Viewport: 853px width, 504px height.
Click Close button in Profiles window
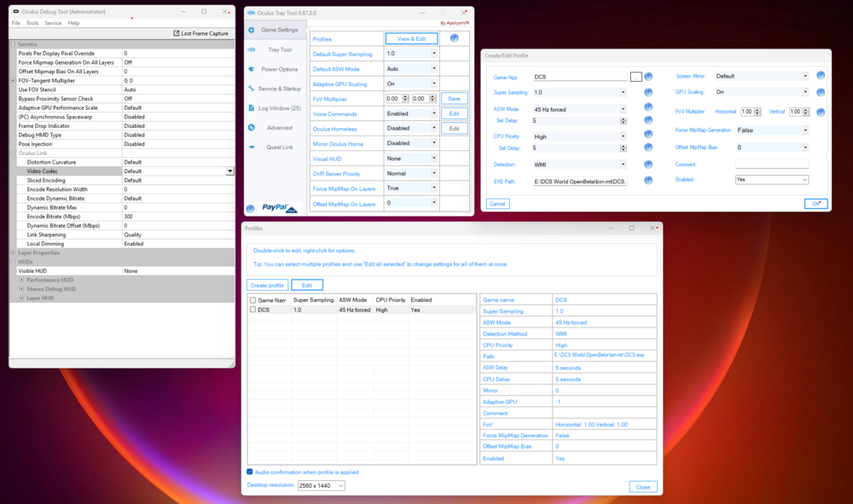tap(643, 487)
